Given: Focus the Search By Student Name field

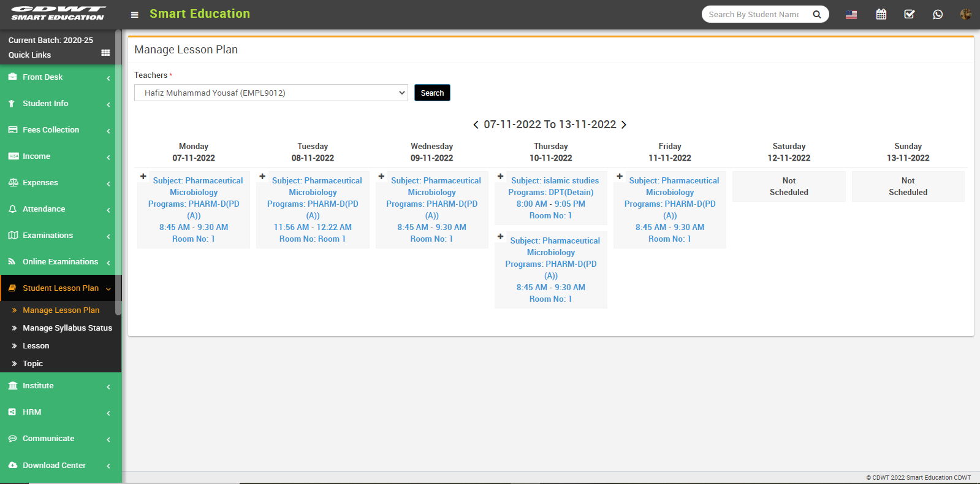Looking at the screenshot, I should [754, 15].
